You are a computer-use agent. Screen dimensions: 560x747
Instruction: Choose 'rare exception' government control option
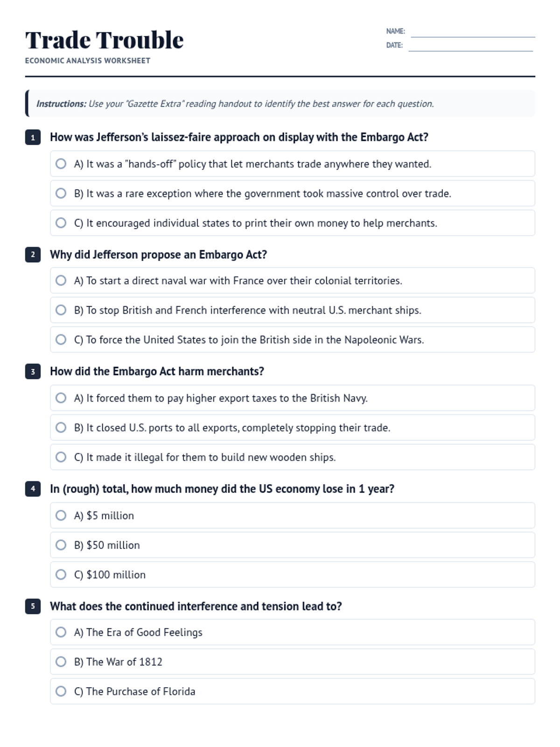coord(292,193)
